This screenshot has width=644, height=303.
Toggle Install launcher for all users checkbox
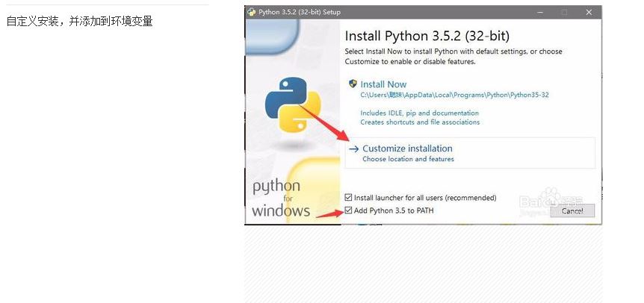pyautogui.click(x=348, y=198)
